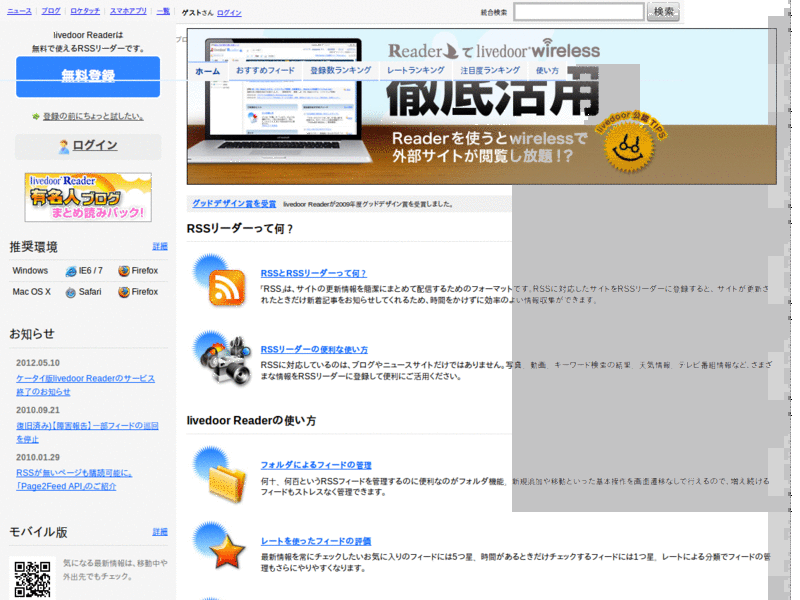The width and height of the screenshot is (800, 600).
Task: Open 詳細 link next to 推奨環境
Action: click(x=160, y=246)
